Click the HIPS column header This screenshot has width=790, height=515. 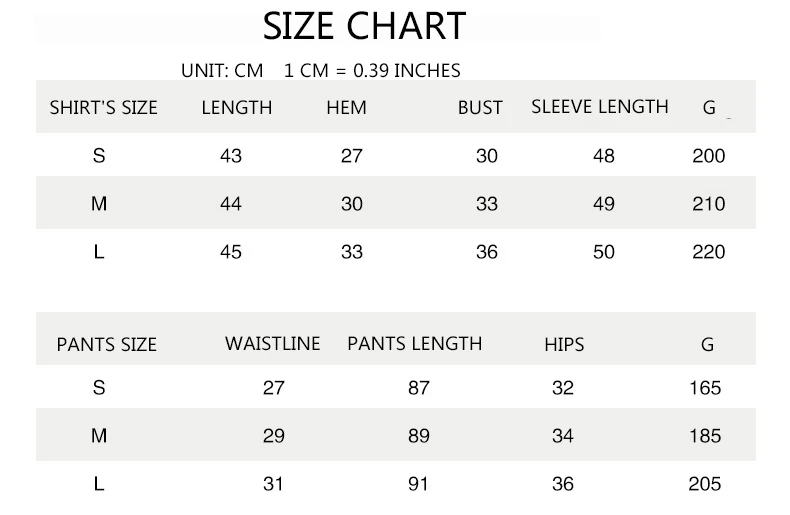(x=564, y=345)
